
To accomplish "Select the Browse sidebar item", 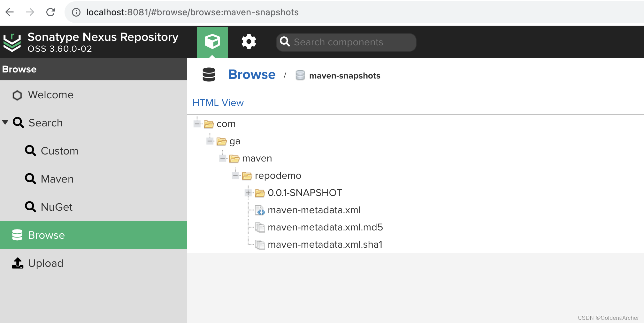I will point(94,235).
